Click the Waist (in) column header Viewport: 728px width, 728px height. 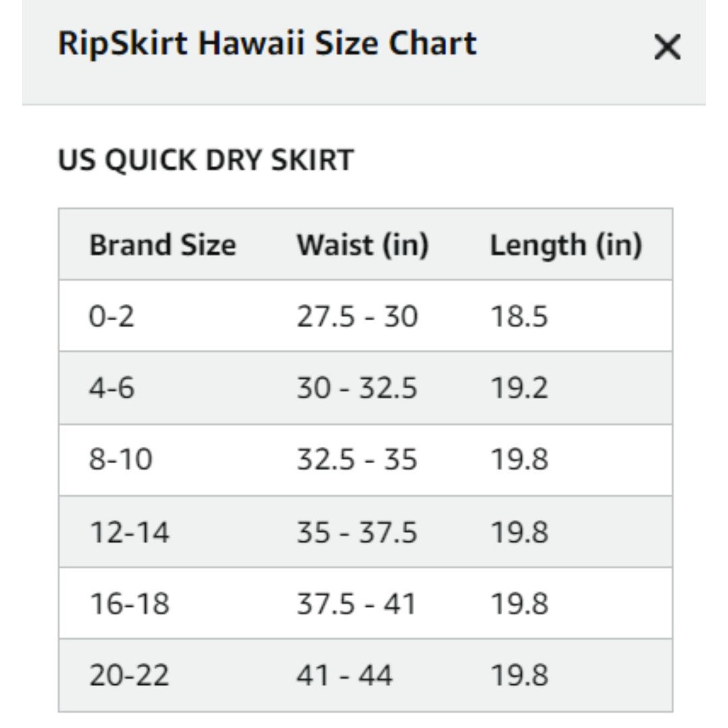pyautogui.click(x=363, y=245)
